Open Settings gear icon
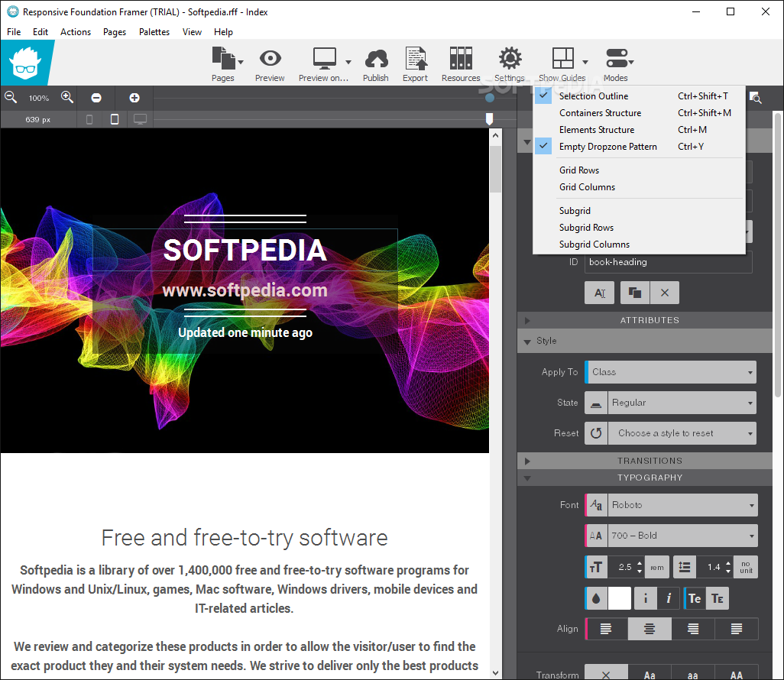 pyautogui.click(x=510, y=59)
